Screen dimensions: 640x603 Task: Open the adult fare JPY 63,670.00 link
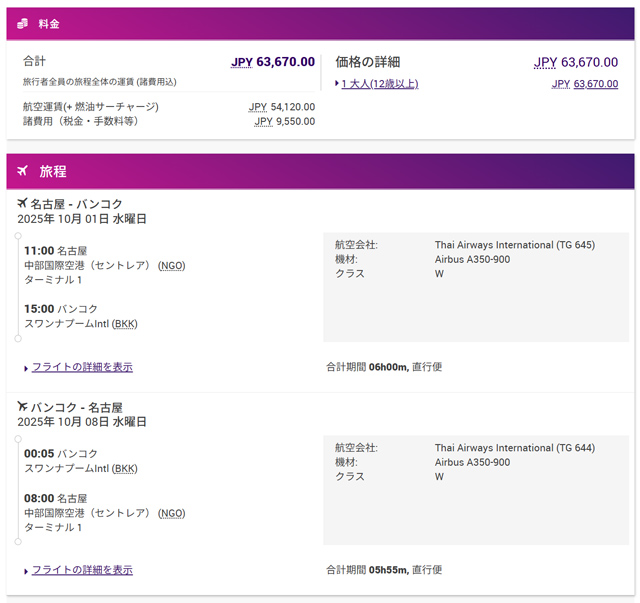tap(585, 84)
